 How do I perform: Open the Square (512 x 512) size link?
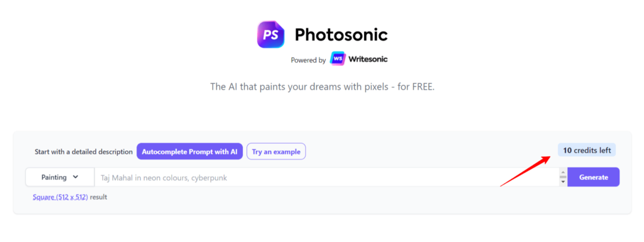coord(60,197)
